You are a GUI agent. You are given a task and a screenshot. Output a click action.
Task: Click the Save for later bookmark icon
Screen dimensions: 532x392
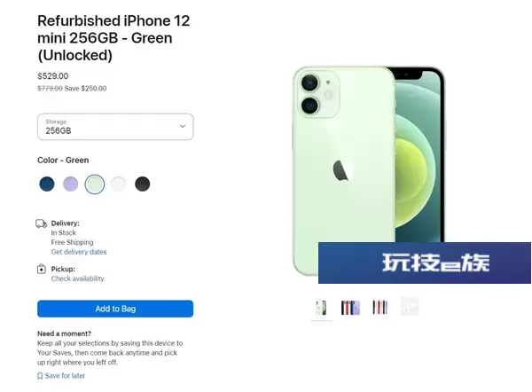(x=40, y=376)
